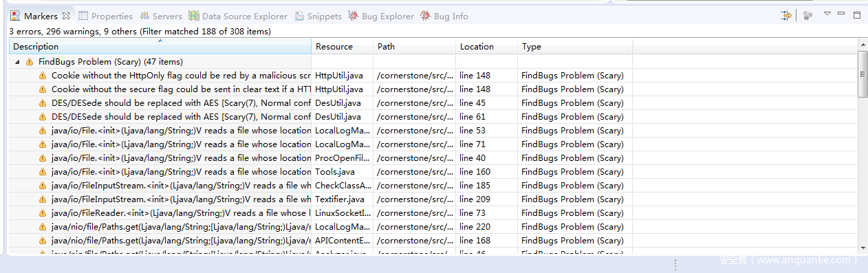
Task: Click the vertical scrollbar down arrow
Action: tap(862, 248)
